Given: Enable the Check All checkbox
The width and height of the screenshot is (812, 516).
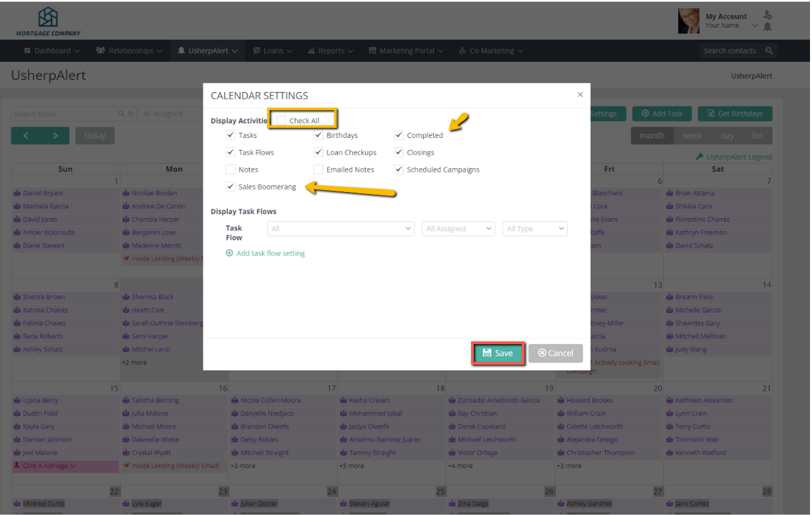Looking at the screenshot, I should pos(282,121).
